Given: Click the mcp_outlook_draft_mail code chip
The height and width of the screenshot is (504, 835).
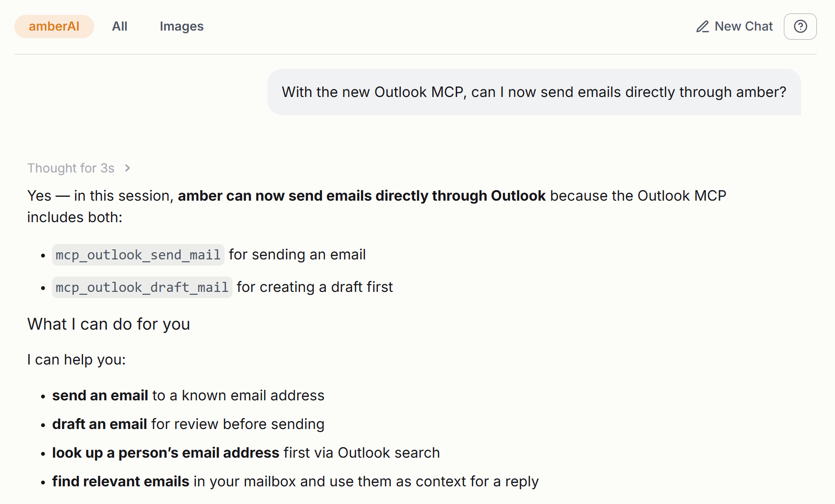Looking at the screenshot, I should [142, 287].
